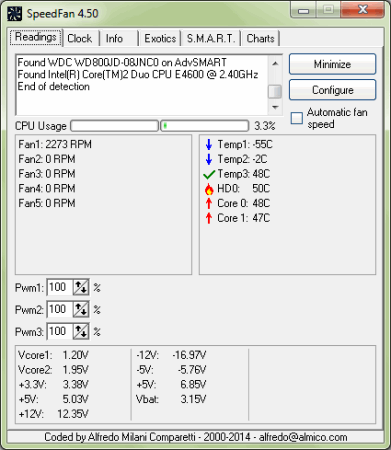Click the Pwm2 spinner arrows
This screenshot has width=391, height=450.
point(81,310)
